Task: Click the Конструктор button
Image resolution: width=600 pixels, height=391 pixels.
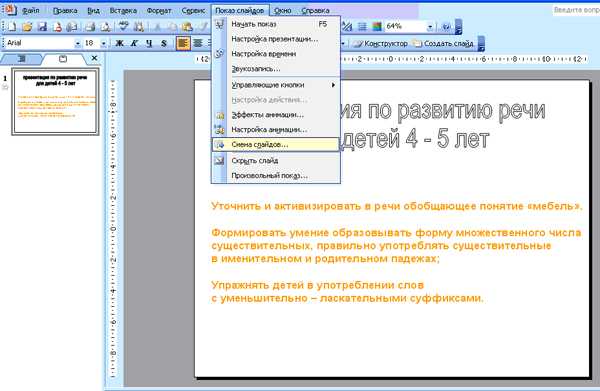Action: coord(380,44)
